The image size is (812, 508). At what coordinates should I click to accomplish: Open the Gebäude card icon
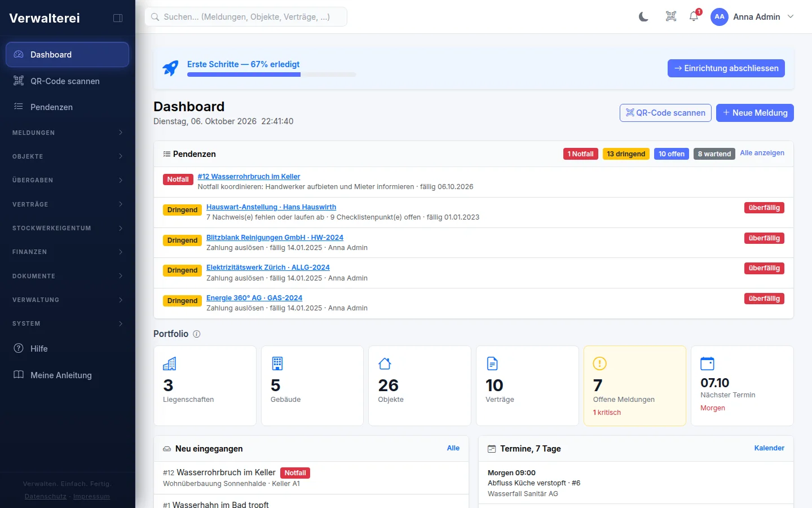tap(277, 364)
